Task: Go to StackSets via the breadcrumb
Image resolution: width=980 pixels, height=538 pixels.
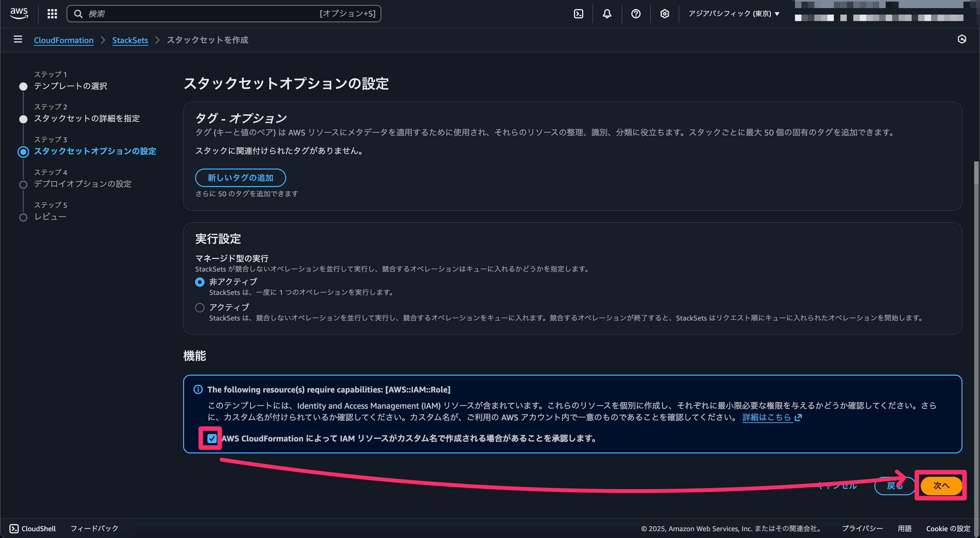Action: pos(130,40)
